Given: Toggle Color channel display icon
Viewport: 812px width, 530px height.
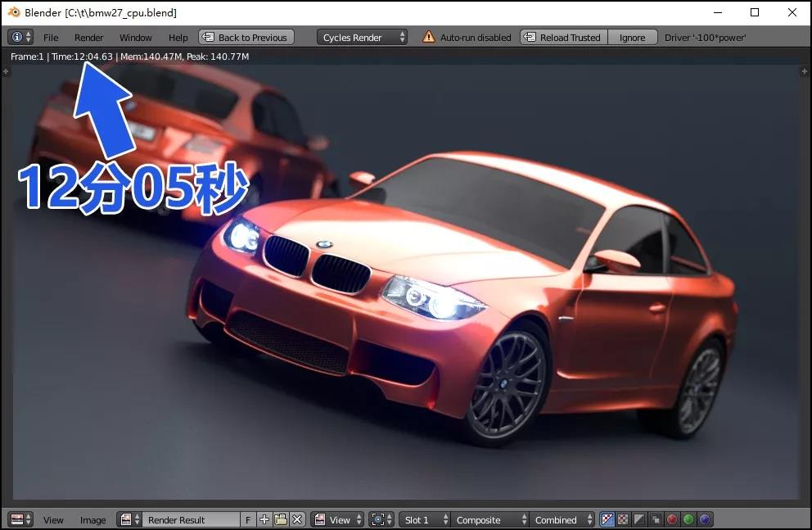Looking at the screenshot, I should pyautogui.click(x=624, y=519).
